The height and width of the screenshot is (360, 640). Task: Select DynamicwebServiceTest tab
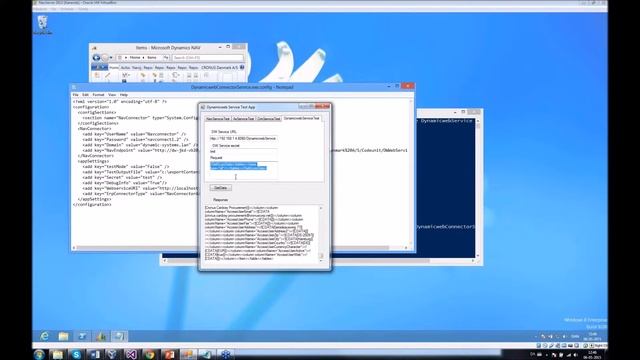pos(302,118)
